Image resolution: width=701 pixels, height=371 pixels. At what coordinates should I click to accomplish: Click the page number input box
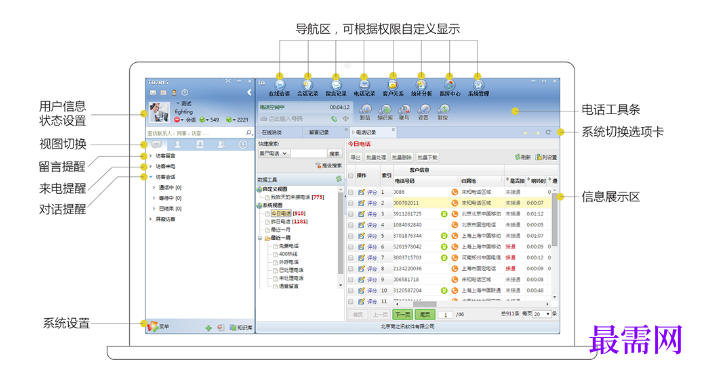(445, 315)
